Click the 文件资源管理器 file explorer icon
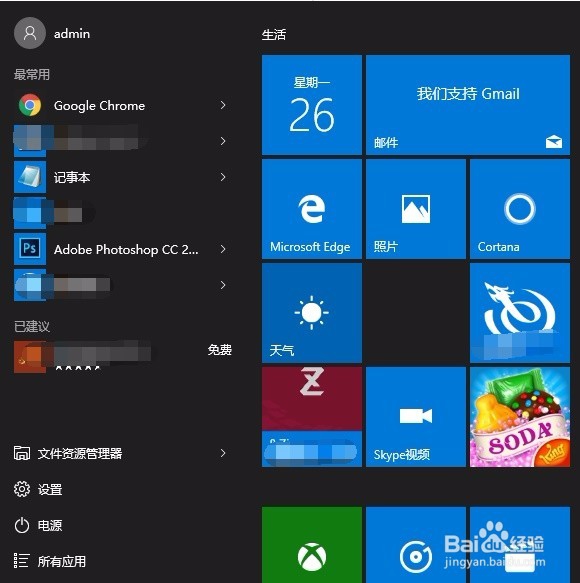The image size is (580, 583). click(22, 453)
